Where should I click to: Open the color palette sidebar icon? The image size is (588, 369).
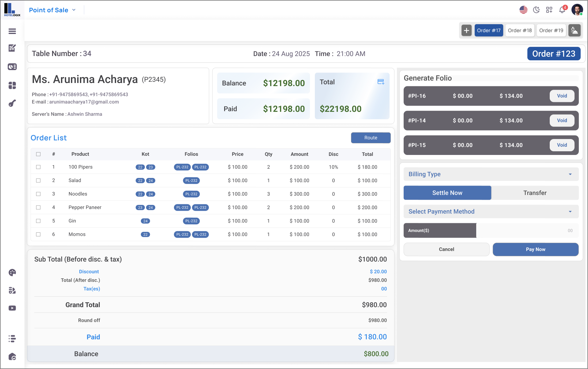pos(12,273)
